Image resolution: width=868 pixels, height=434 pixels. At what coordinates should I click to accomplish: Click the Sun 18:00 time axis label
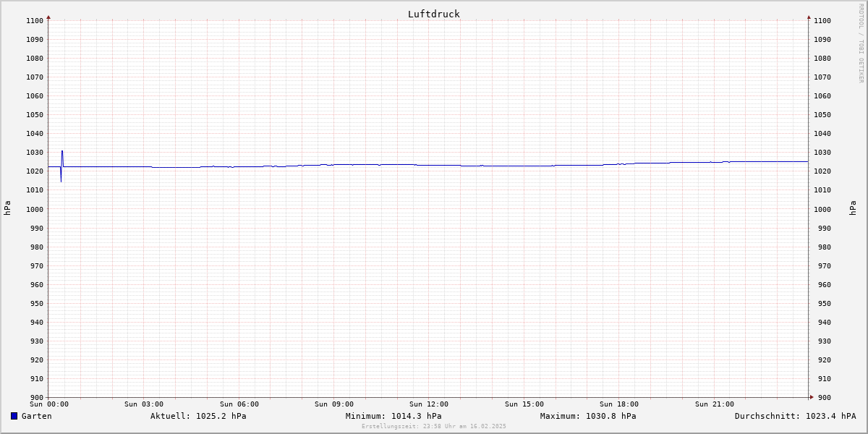click(x=619, y=404)
